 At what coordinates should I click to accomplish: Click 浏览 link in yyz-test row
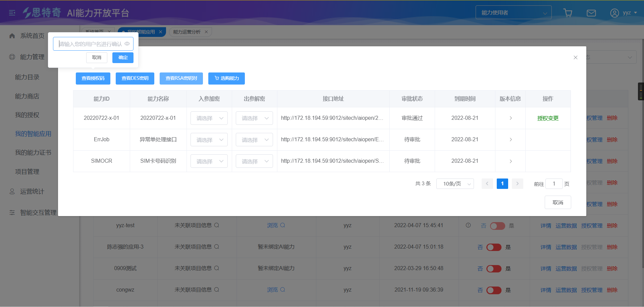pos(272,225)
